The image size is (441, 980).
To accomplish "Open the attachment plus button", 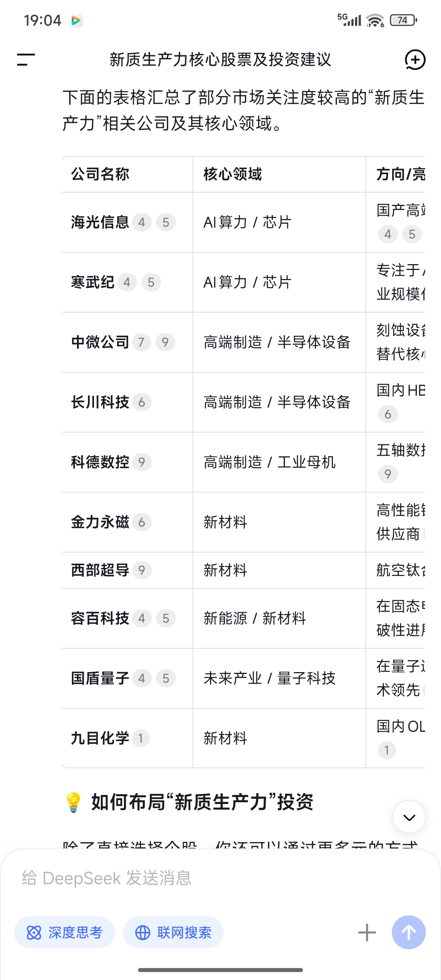I will (367, 932).
